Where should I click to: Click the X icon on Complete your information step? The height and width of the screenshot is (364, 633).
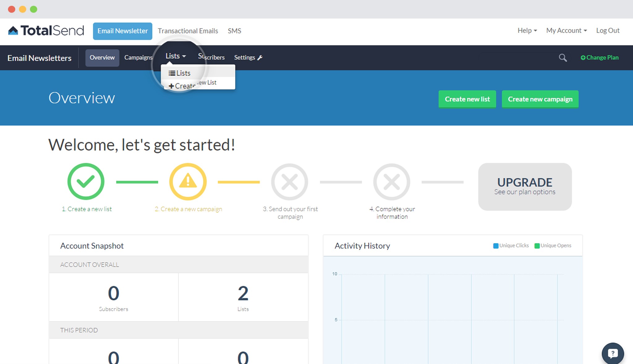(x=391, y=182)
